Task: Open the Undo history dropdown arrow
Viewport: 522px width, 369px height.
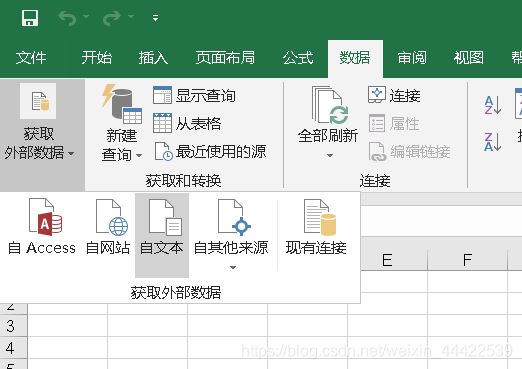Action: click(86, 16)
